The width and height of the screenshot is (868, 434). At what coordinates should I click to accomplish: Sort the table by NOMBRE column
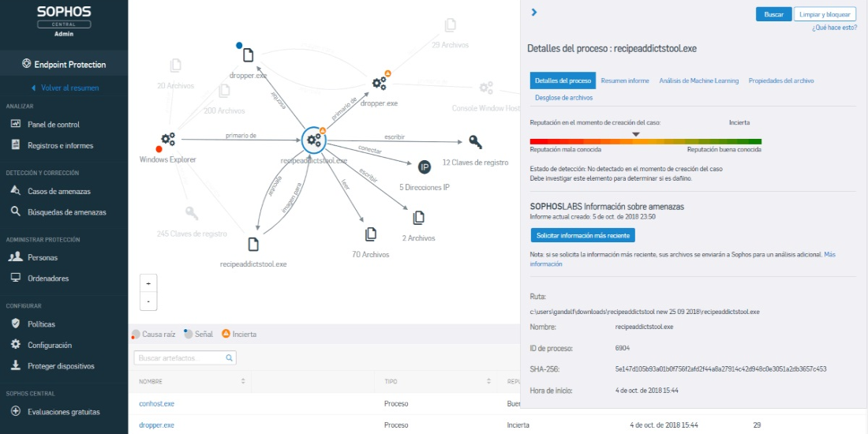pos(243,381)
